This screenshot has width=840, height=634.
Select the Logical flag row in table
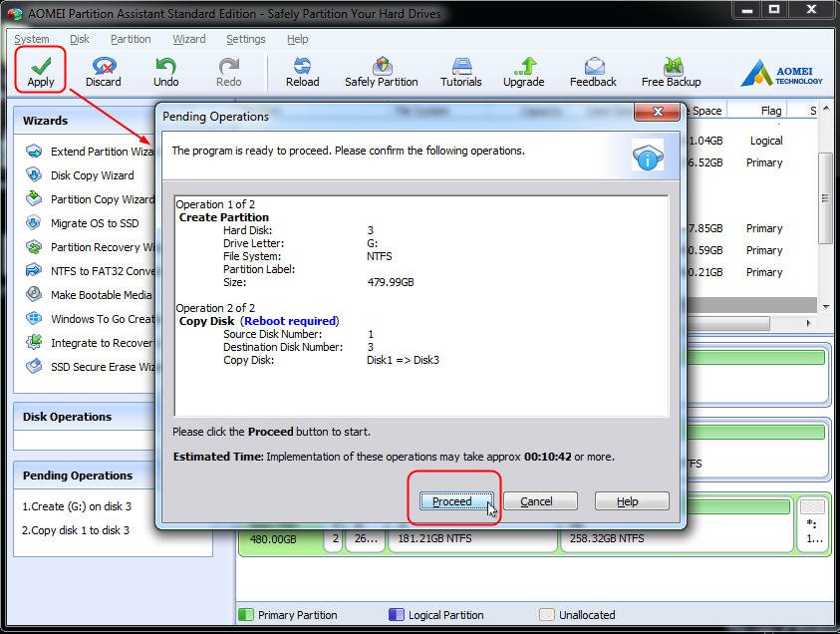coord(766,141)
